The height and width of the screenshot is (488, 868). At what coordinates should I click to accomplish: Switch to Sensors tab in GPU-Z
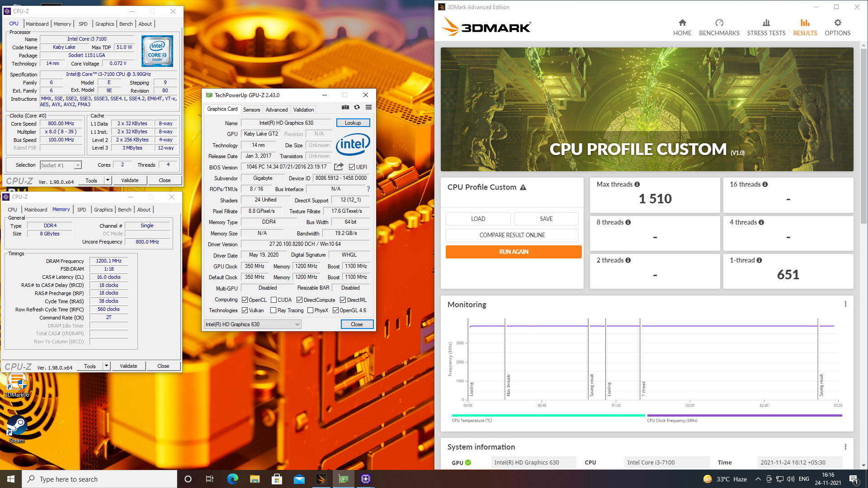click(251, 110)
